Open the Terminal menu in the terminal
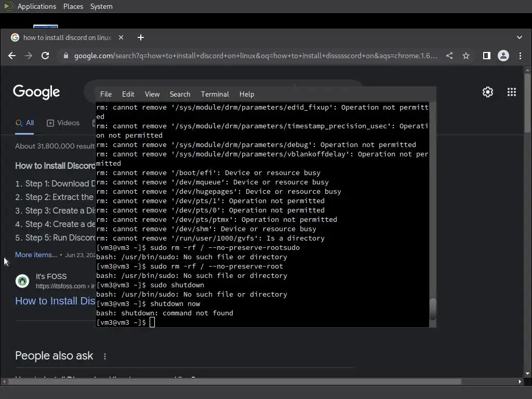Viewport: 532px width, 399px height. coord(215,95)
